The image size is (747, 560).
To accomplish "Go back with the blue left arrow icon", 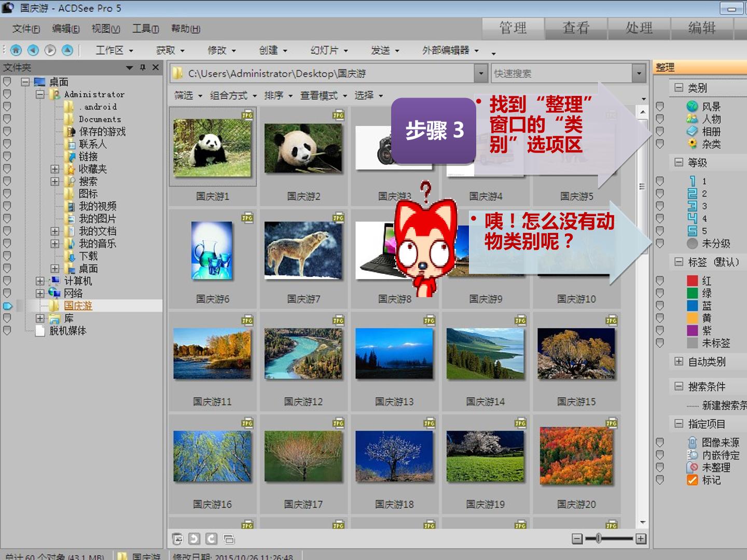I will pos(33,50).
